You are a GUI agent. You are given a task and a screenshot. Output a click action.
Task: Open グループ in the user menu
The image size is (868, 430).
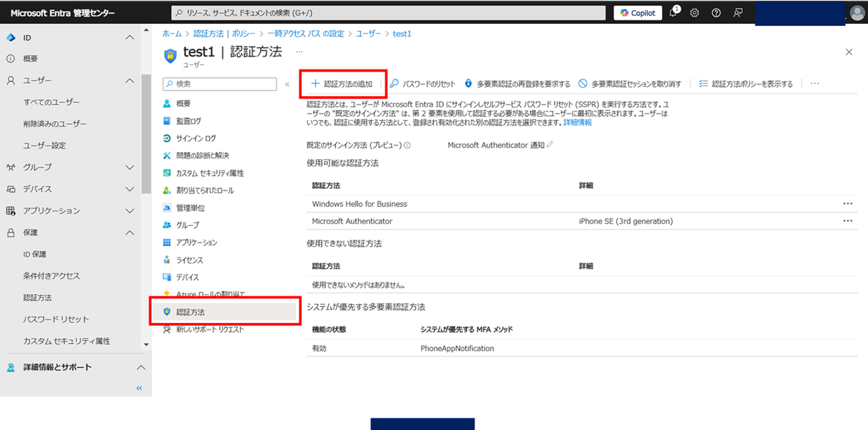(x=187, y=225)
